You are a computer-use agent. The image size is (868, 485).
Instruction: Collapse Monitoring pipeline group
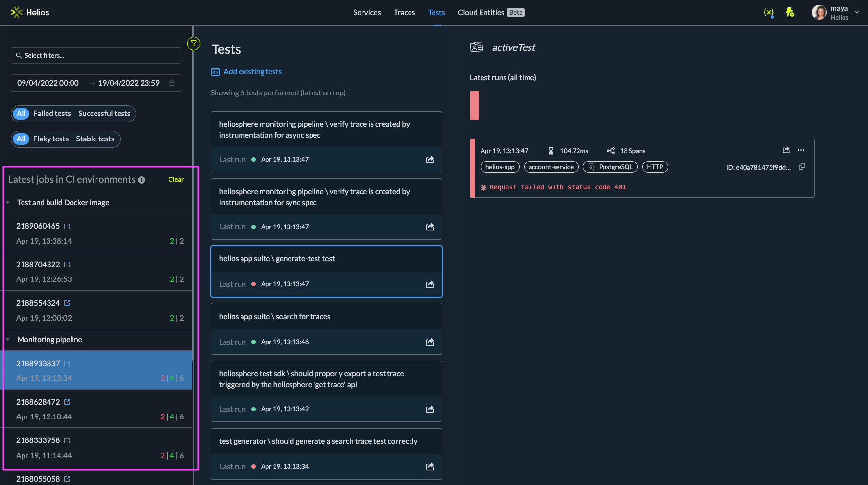tap(8, 340)
